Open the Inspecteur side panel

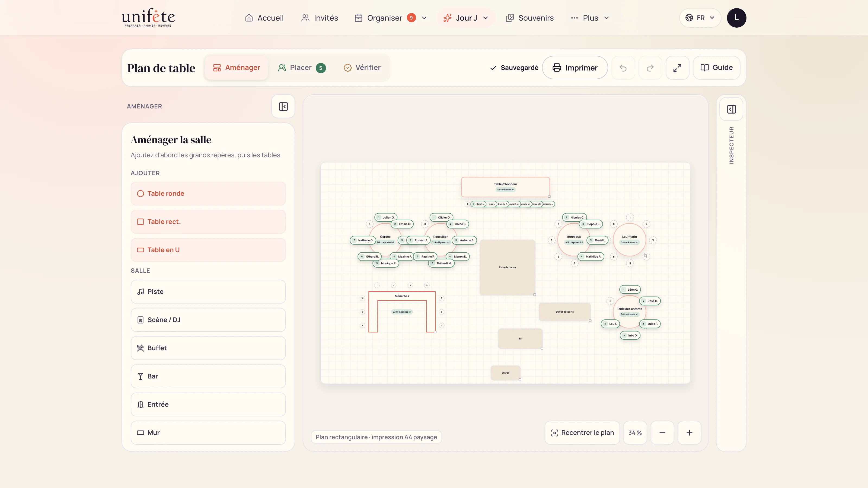[731, 109]
